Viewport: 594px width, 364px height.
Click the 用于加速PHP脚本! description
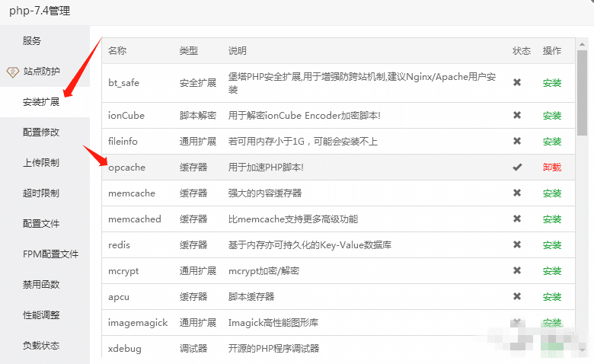266,168
